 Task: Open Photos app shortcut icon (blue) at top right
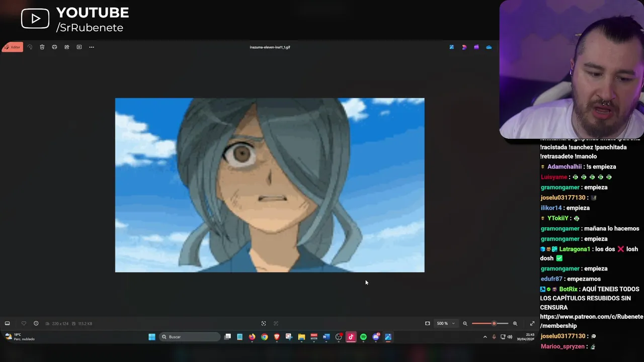tap(452, 47)
